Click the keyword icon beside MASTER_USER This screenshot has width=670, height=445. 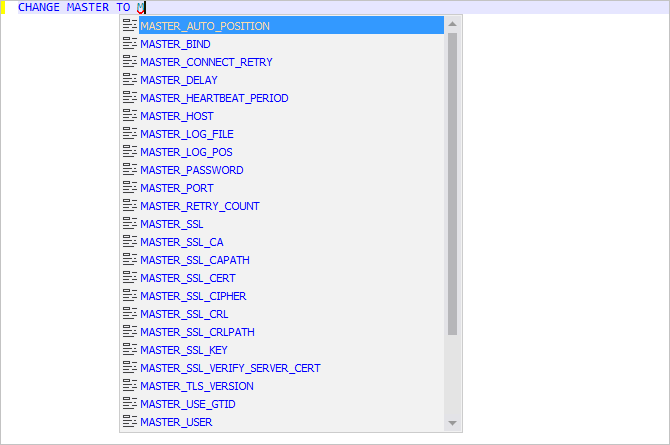pos(130,421)
